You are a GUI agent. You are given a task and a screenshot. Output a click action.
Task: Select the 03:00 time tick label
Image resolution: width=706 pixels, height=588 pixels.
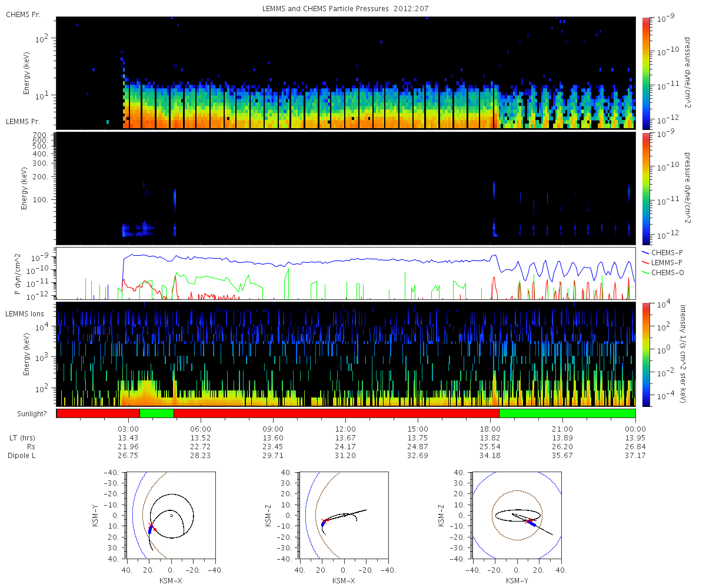[x=128, y=429]
